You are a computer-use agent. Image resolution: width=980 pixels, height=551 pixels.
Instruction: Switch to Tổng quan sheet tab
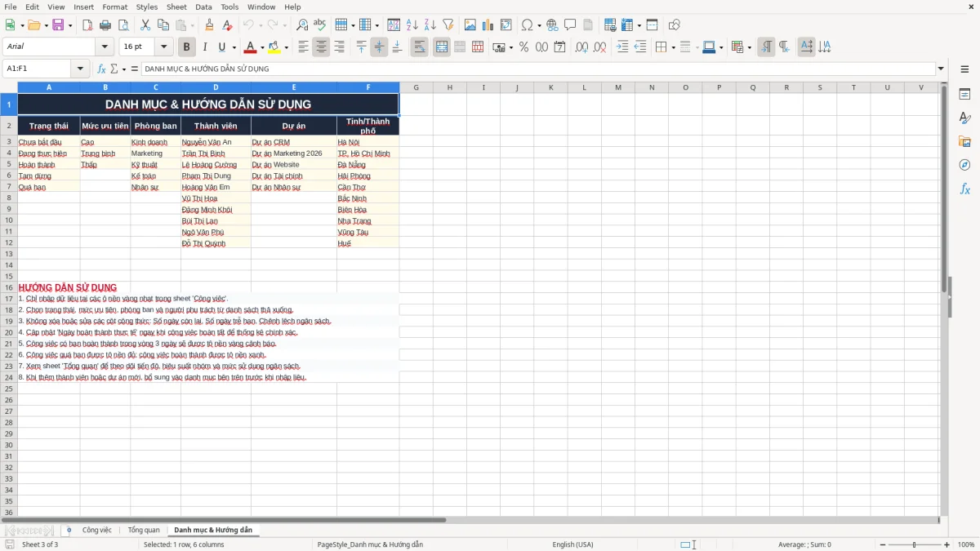pos(144,530)
